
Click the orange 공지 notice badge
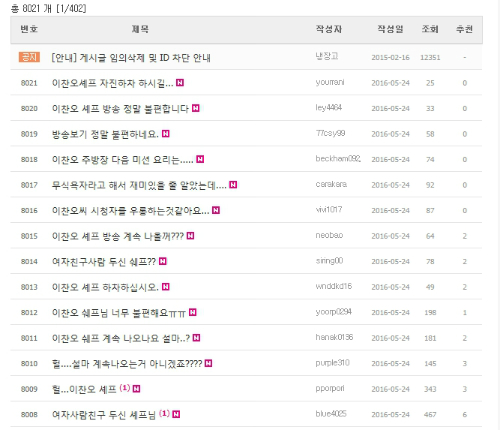click(x=29, y=57)
